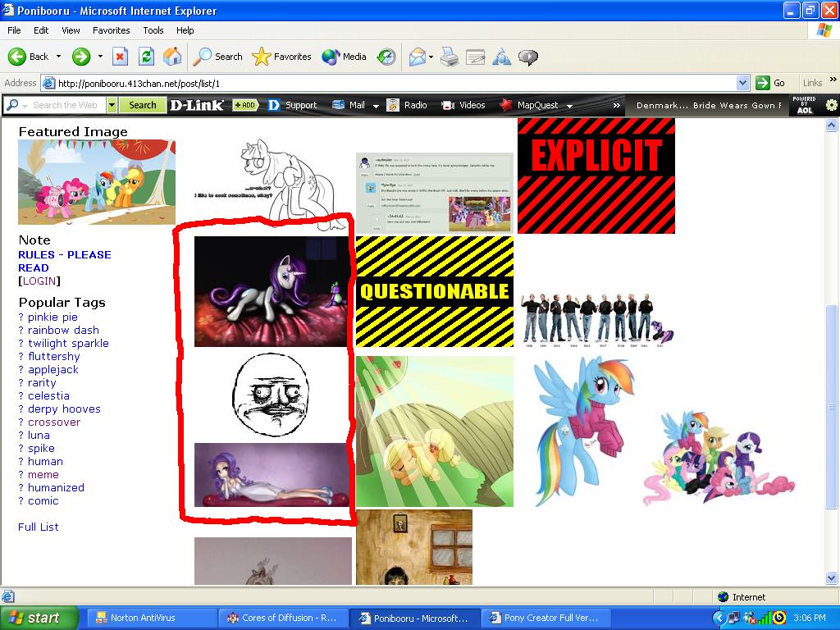Click the LOGIN link

(39, 281)
